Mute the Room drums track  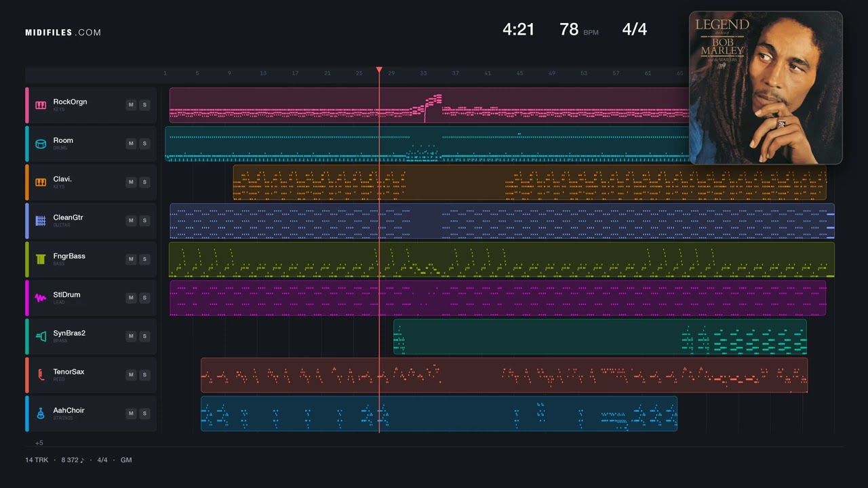[x=131, y=144]
